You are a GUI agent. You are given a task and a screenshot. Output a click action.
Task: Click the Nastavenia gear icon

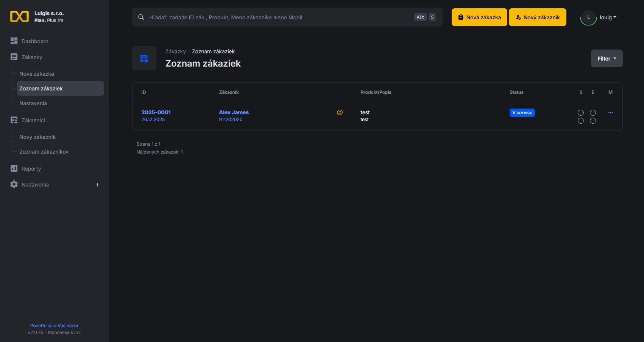tap(14, 185)
